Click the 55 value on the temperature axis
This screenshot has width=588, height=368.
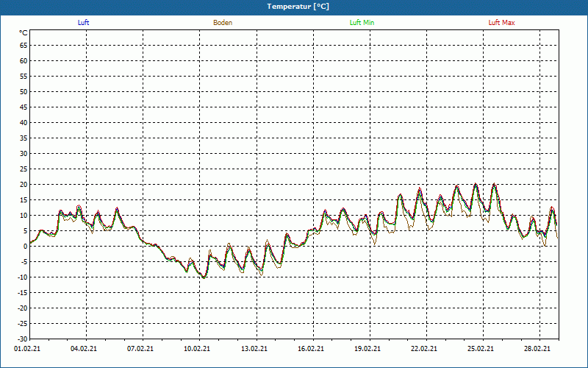[24, 77]
